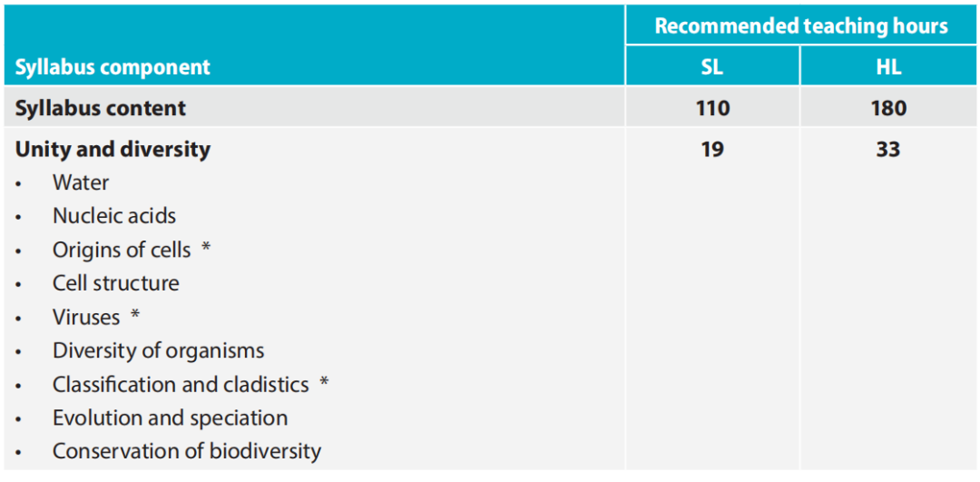
Task: Click the "Cell structure" list item
Action: click(x=116, y=283)
